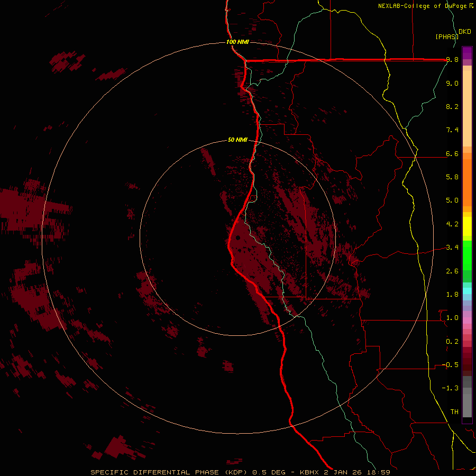The image size is (476, 476).
Task: Click the 50 NMI range ring label
Action: [237, 140]
